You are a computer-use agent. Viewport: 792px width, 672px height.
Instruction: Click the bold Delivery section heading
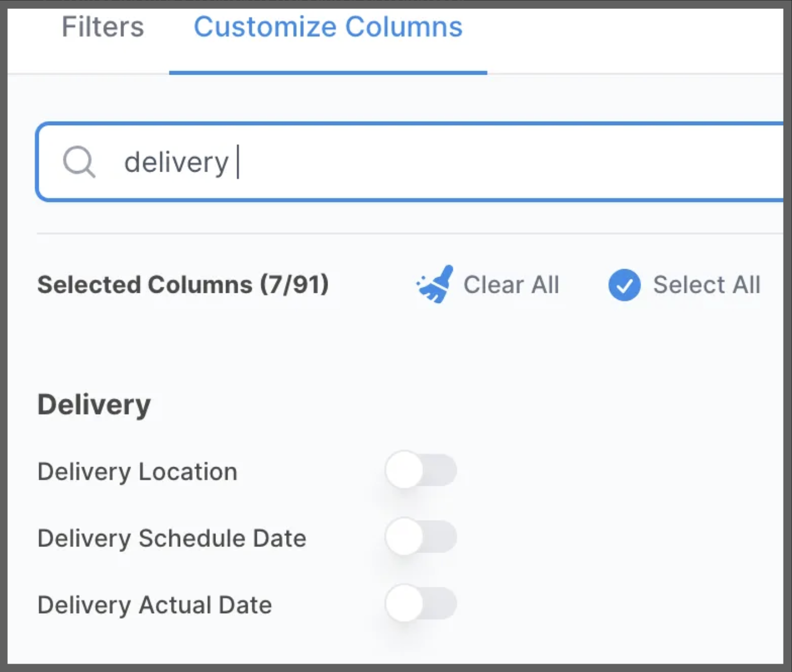(94, 405)
